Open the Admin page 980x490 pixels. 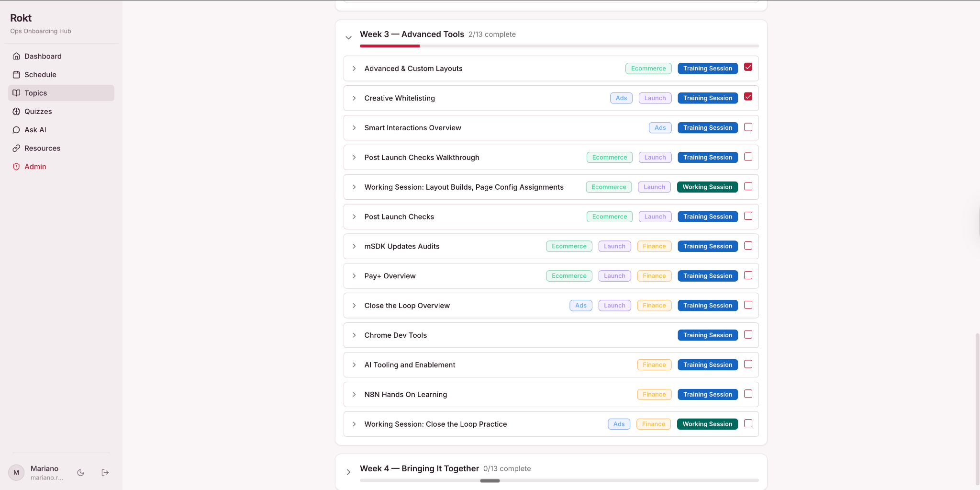[61, 167]
